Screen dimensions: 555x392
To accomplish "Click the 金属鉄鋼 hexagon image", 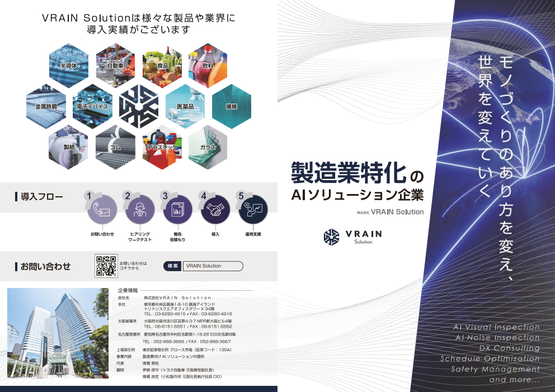I will (46, 106).
